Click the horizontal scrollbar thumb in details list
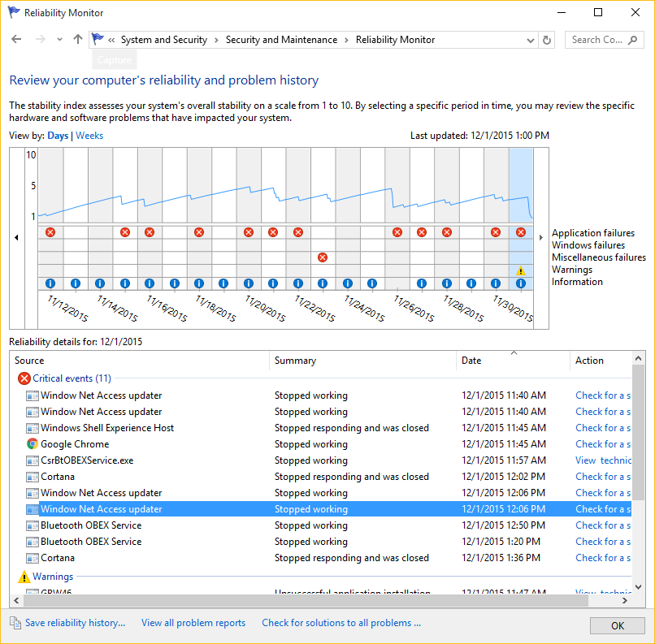Viewport: 655px width, 644px height. click(x=306, y=601)
